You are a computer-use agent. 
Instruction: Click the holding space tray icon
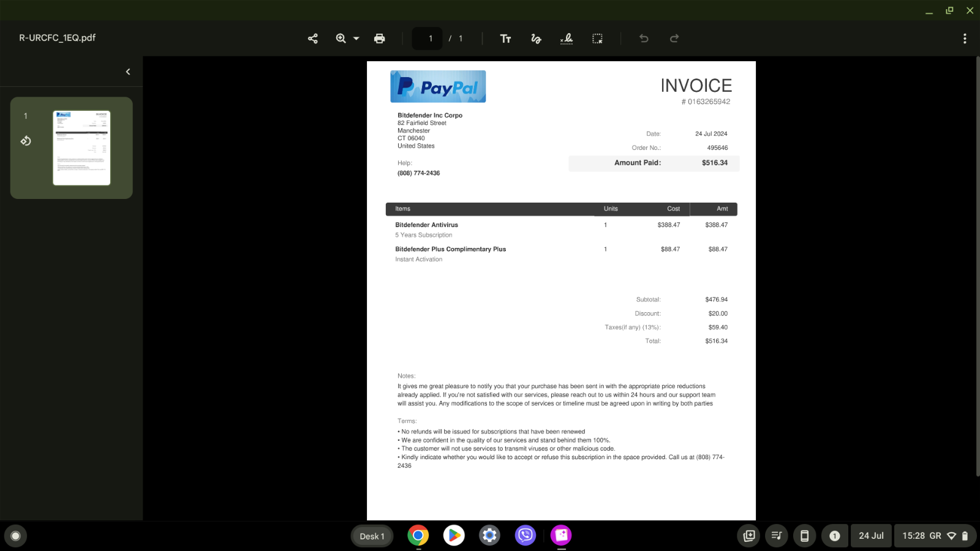pos(748,536)
